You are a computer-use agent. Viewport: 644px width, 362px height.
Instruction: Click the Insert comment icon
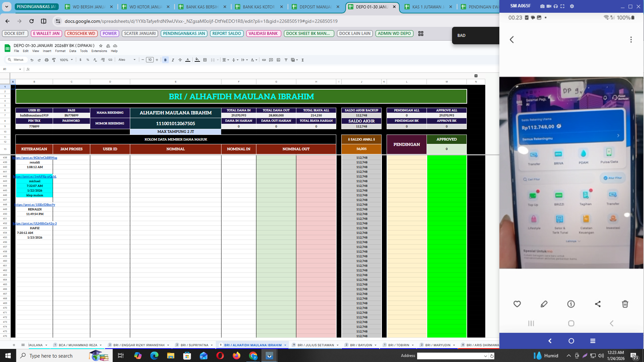[271, 60]
